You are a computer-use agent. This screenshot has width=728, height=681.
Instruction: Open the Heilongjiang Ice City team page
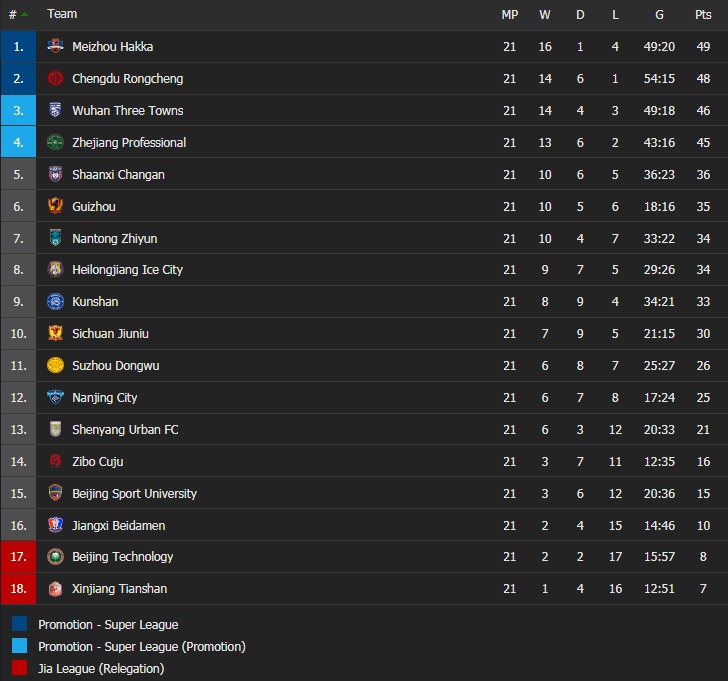[x=127, y=270]
